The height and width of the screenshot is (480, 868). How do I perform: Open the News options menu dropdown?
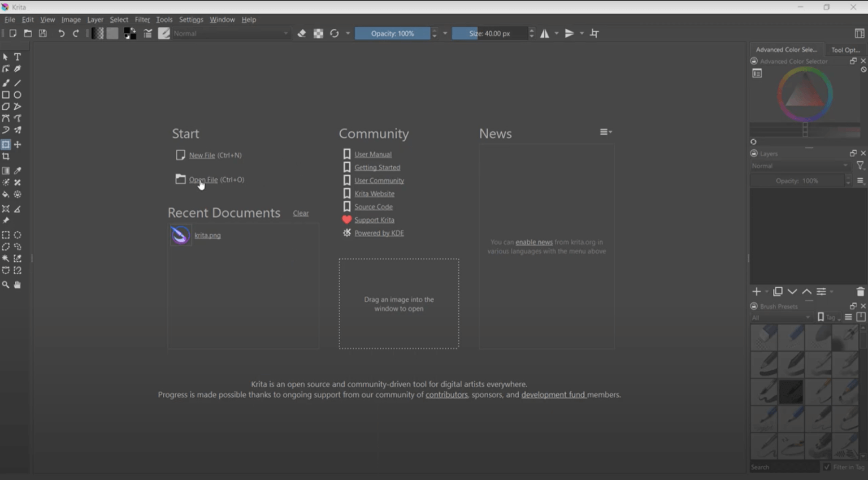[x=606, y=132]
